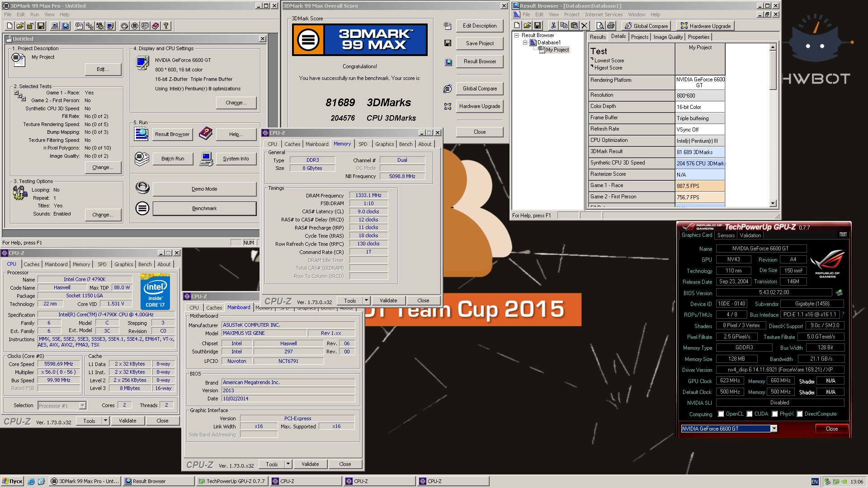
Task: Click TechPowerUp GPU-Z taskbar button
Action: [x=232, y=482]
